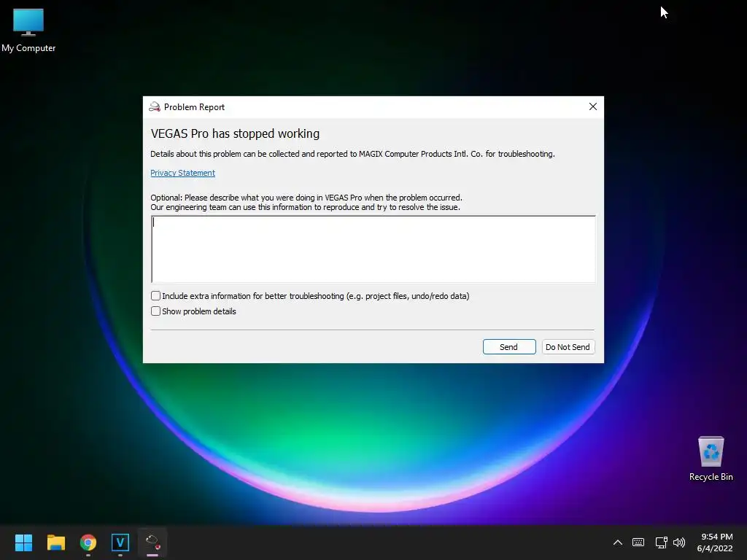The width and height of the screenshot is (747, 560).
Task: Select the Recycle Bin desktop icon
Action: (711, 459)
